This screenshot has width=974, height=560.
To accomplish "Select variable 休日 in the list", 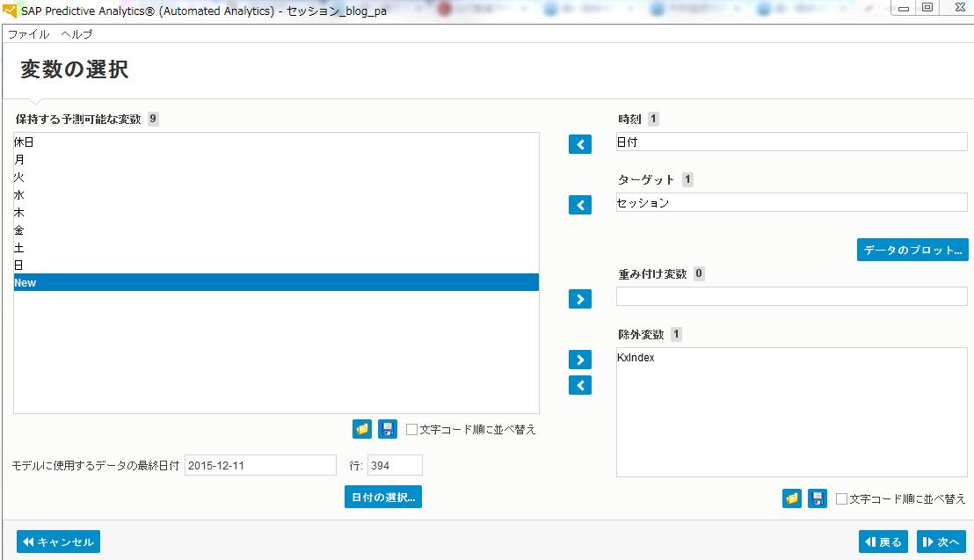I will pyautogui.click(x=276, y=142).
